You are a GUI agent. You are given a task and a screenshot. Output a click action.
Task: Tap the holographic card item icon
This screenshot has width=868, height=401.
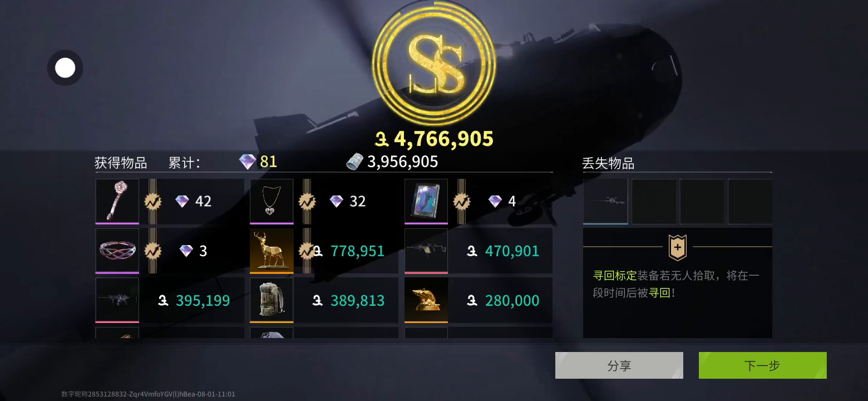pyautogui.click(x=426, y=201)
